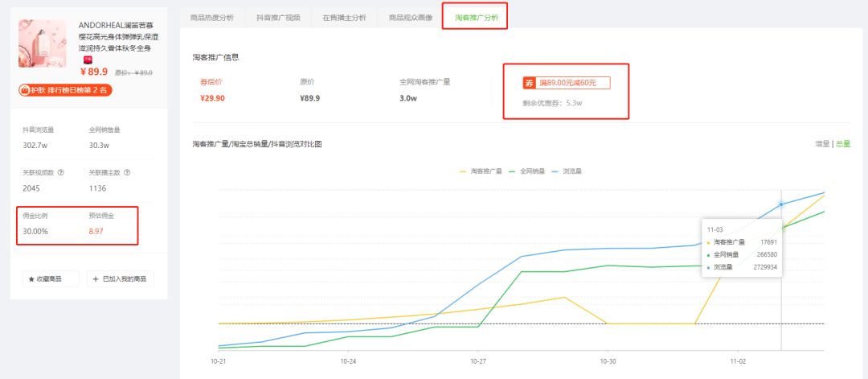Click the 已加入我的商品 button
This screenshot has width=868, height=379.
(x=120, y=278)
